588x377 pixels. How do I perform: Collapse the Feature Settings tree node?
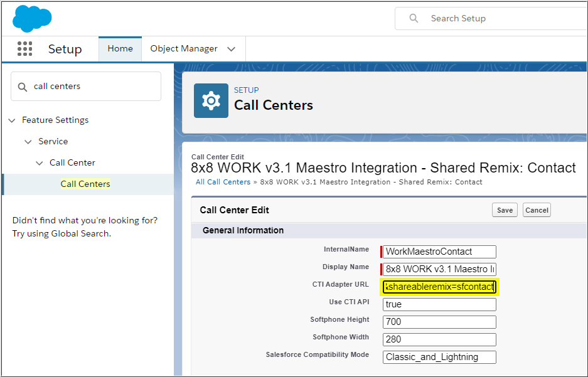tap(12, 120)
